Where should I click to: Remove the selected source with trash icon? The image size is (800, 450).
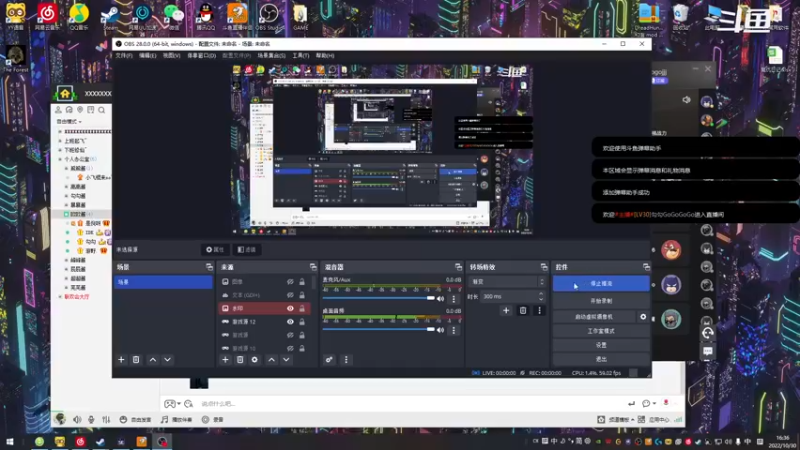tap(240, 360)
